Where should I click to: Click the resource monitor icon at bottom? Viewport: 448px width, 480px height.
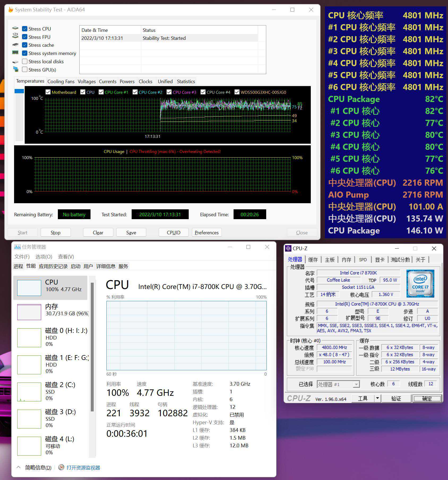(x=61, y=467)
